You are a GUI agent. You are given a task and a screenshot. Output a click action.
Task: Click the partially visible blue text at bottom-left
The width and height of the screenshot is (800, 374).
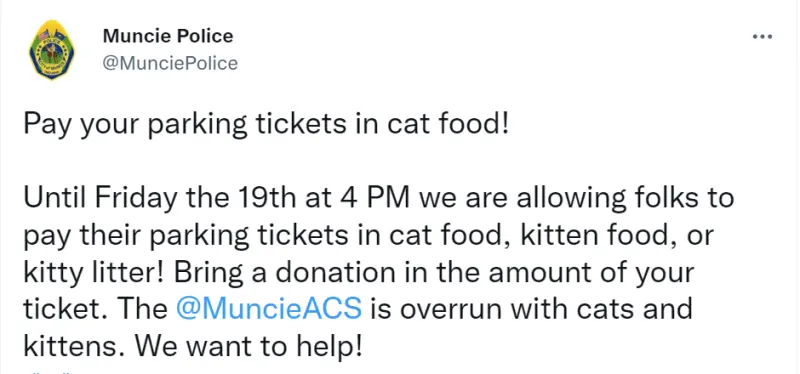click(x=49, y=371)
